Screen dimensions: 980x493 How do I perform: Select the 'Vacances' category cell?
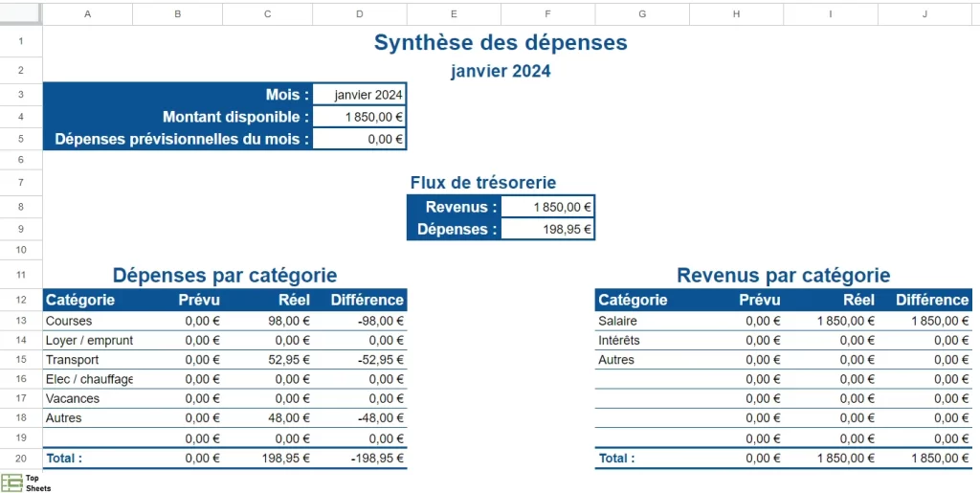(87, 398)
